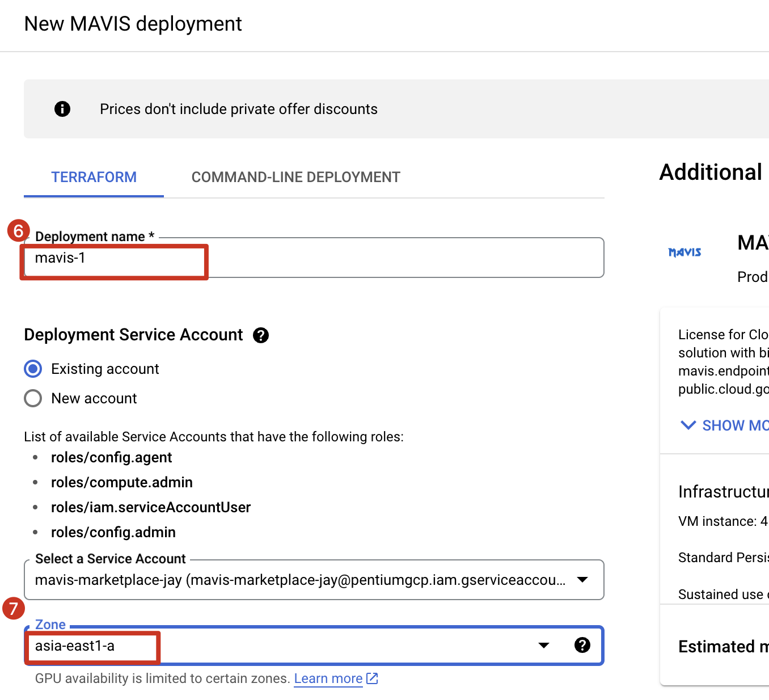
Task: Choose the New account radio option
Action: 33,398
